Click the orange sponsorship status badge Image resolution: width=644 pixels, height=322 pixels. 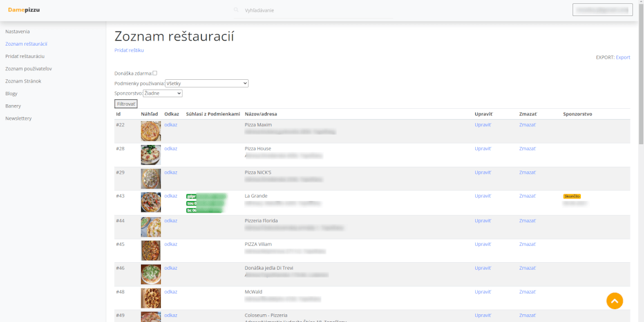[572, 196]
